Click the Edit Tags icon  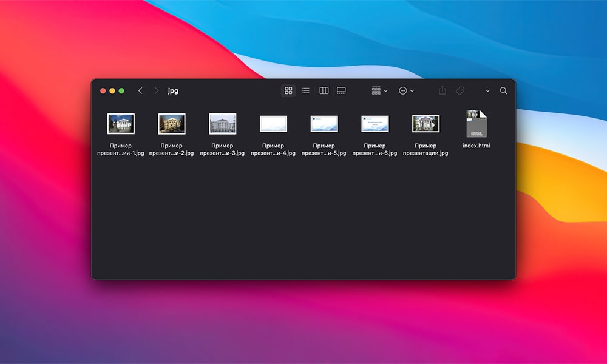pos(460,90)
